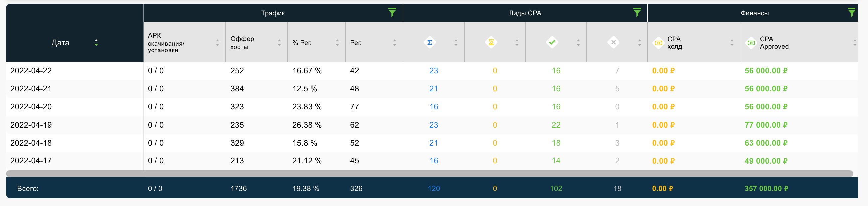Sort by Рег. column arrows
The width and height of the screenshot is (868, 206).
(x=394, y=43)
